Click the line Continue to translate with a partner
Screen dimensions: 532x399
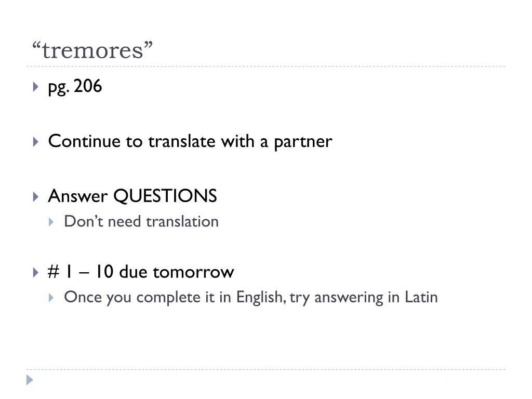tap(190, 141)
